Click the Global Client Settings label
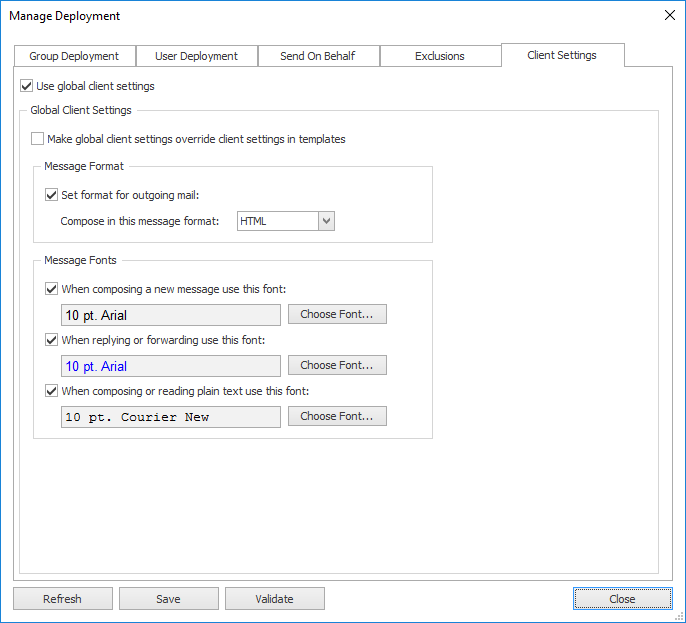Screen dimensions: 686x623 tap(81, 110)
